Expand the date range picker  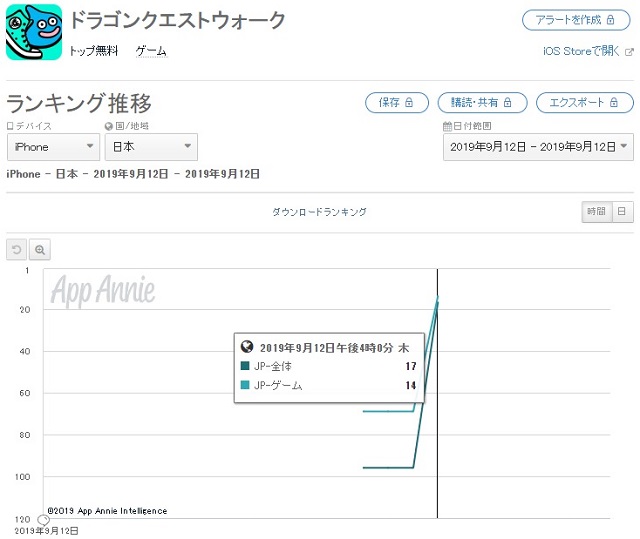[x=538, y=147]
